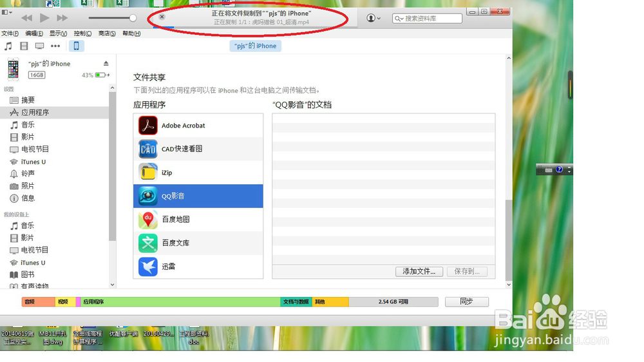Click the main pane scroll up arrow
Viewport: 644px width, 362px height.
[x=509, y=59]
